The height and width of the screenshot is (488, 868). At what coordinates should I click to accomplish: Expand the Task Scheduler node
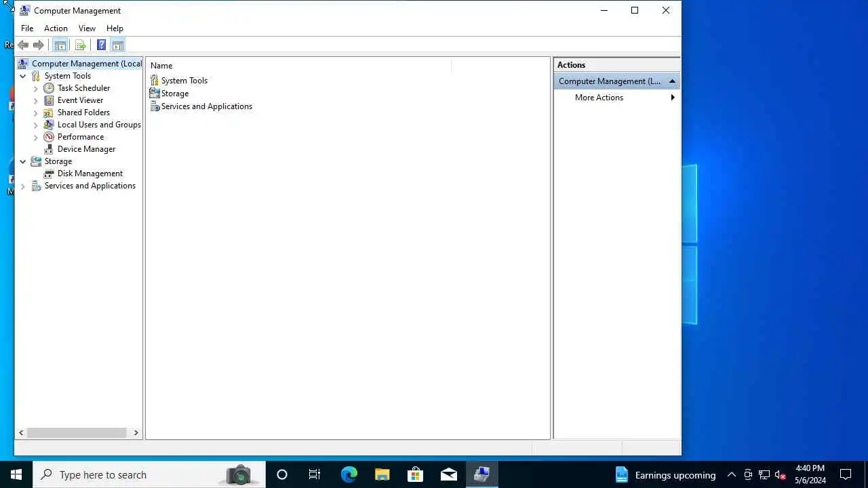pos(36,88)
